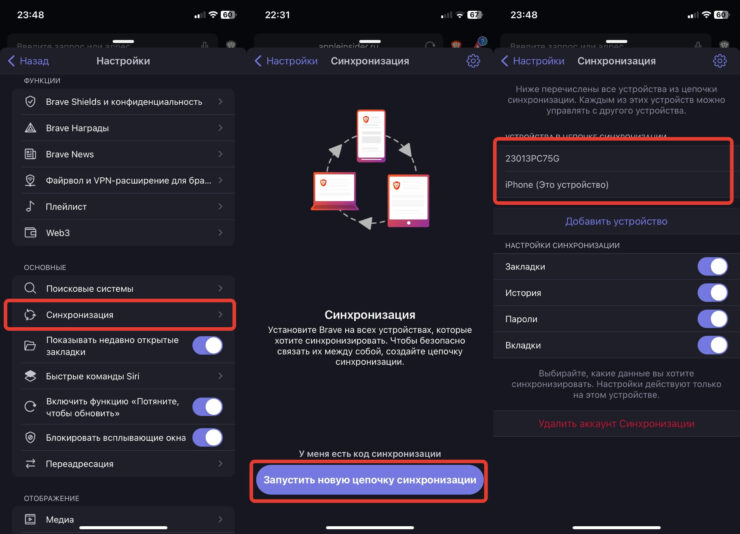Open the Brave News newspaper icon
Viewport: 740px width, 534px height.
click(x=30, y=154)
